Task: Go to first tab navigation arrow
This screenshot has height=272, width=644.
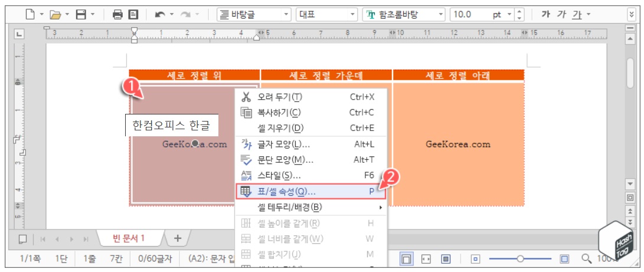Action: (43, 239)
